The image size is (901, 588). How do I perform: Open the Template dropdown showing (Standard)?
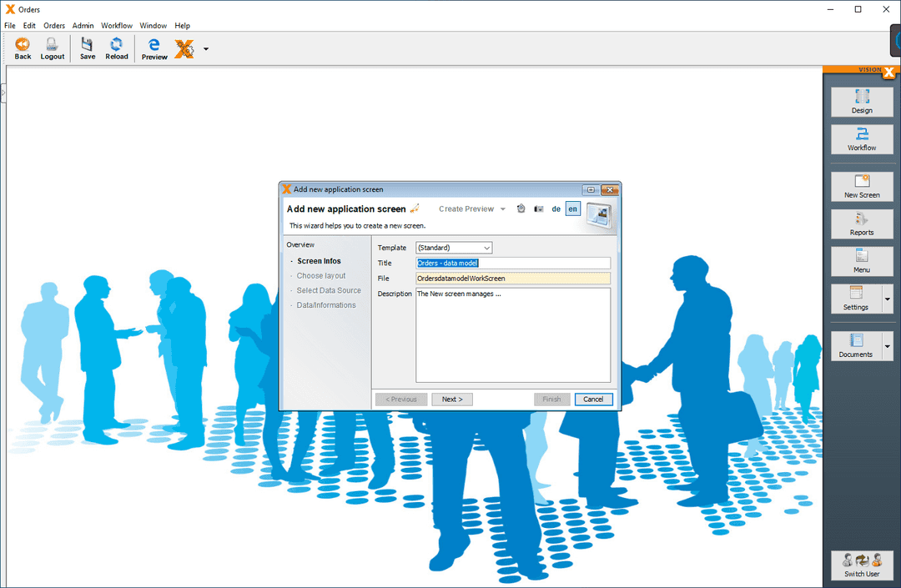click(453, 248)
